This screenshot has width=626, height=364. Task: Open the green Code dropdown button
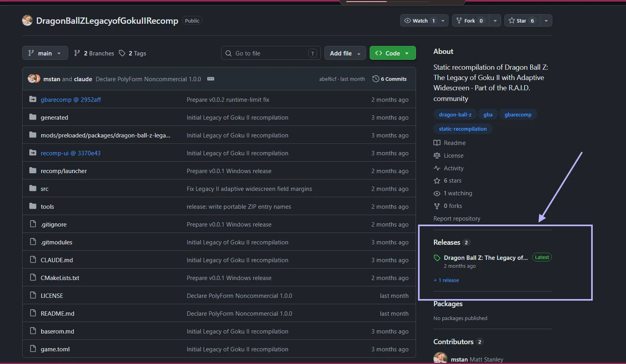point(393,53)
